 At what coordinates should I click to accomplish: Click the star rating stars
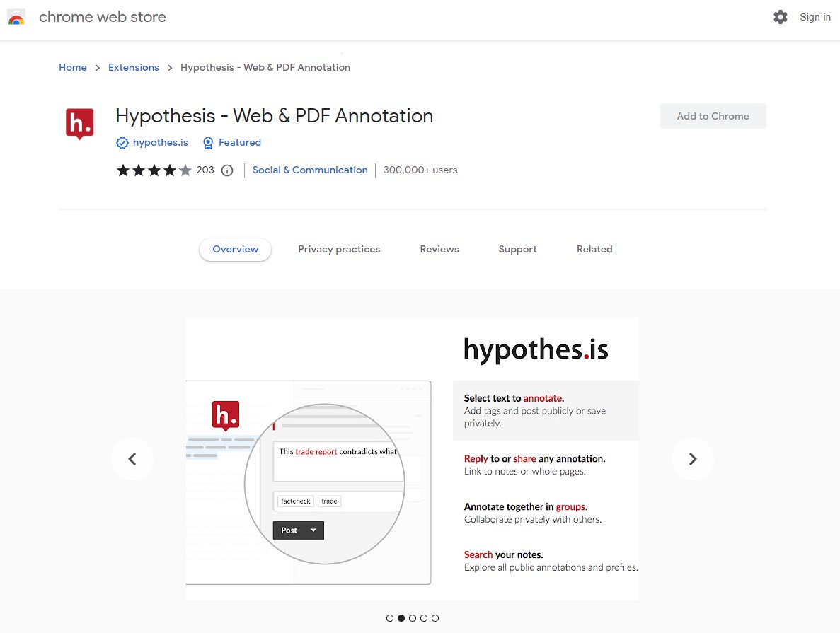[154, 170]
